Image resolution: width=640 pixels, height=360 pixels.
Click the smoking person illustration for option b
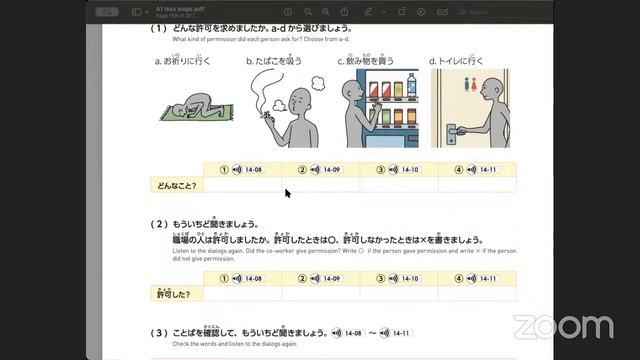[x=288, y=108]
